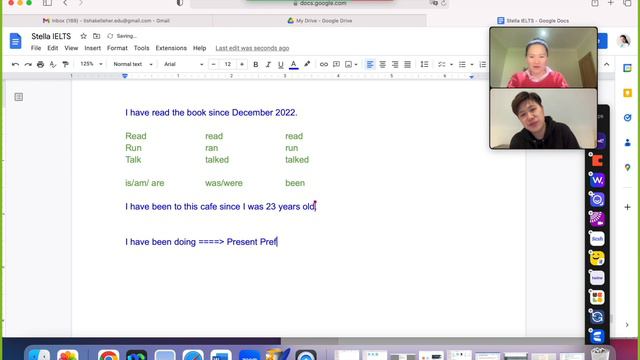Open the 125% zoom dropdown

91,64
